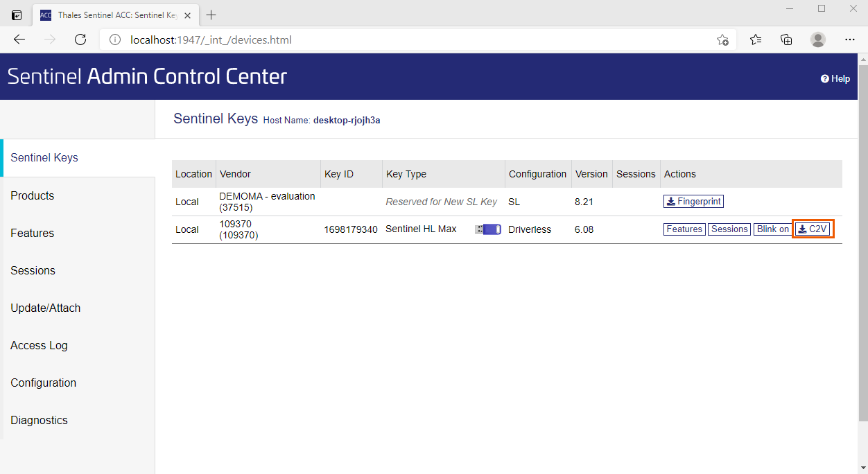Reload the devices page
Screen dimensions: 868x474
(80, 39)
